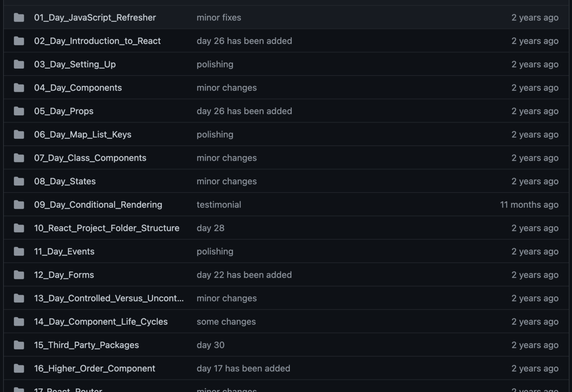The height and width of the screenshot is (392, 572).
Task: Open the 02_Day_Introduction_to_React folder
Action: [x=97, y=41]
